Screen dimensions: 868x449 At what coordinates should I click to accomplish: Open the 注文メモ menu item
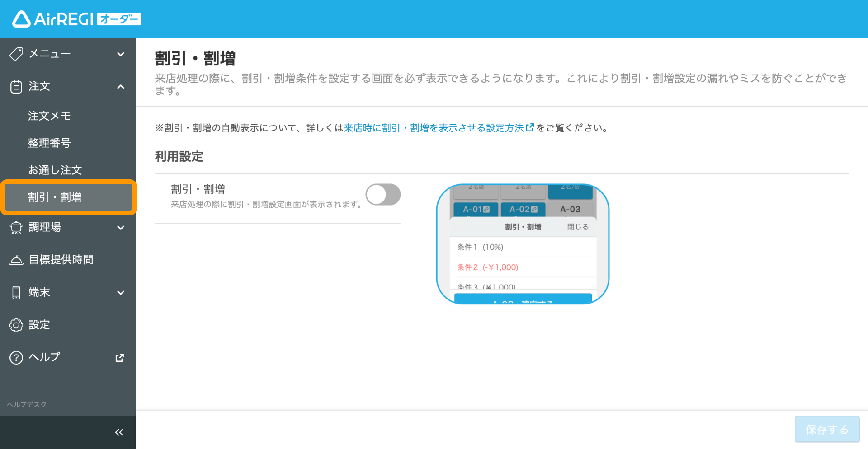pyautogui.click(x=68, y=116)
